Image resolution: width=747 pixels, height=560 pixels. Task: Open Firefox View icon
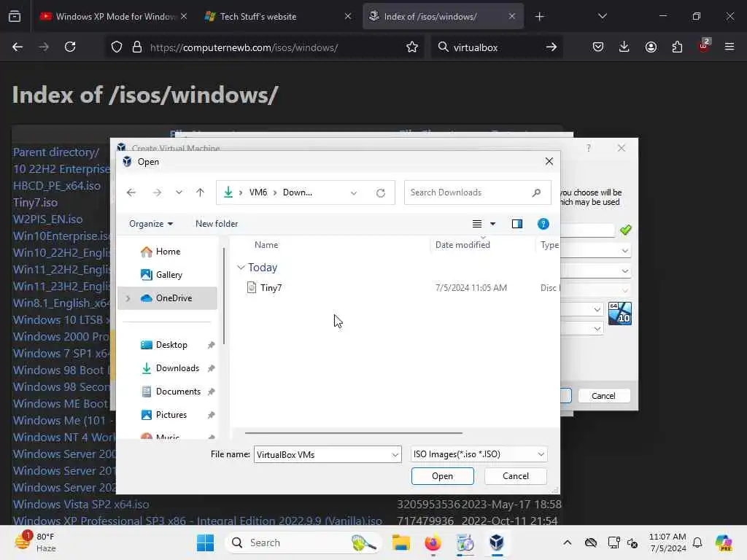(15, 17)
